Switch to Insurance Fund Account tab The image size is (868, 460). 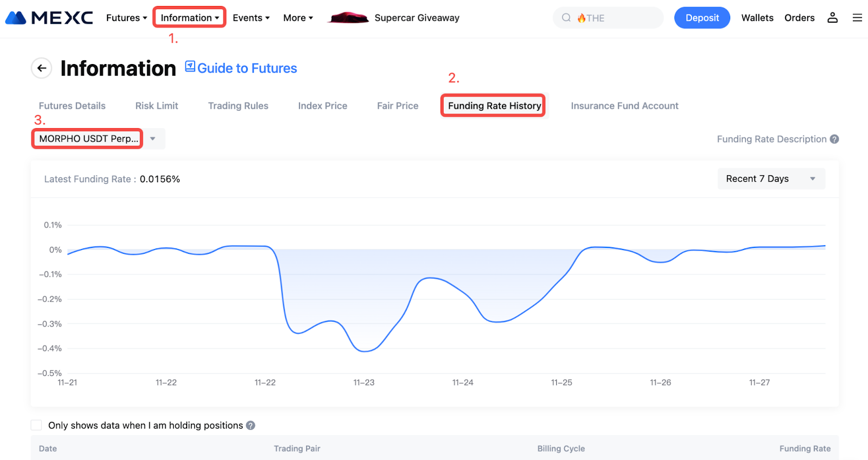[624, 106]
